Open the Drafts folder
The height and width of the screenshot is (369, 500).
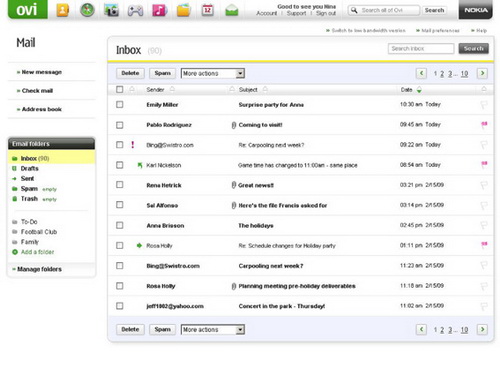point(29,168)
